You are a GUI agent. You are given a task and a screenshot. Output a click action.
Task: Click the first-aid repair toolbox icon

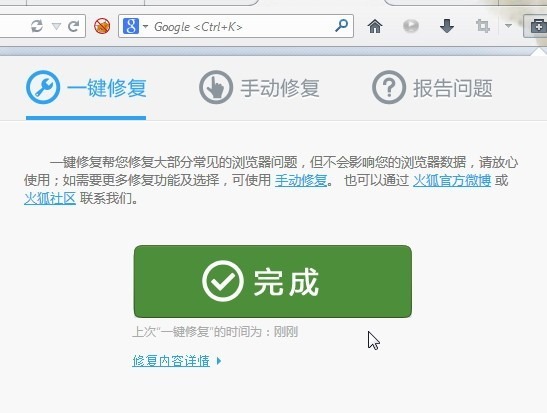[538, 26]
